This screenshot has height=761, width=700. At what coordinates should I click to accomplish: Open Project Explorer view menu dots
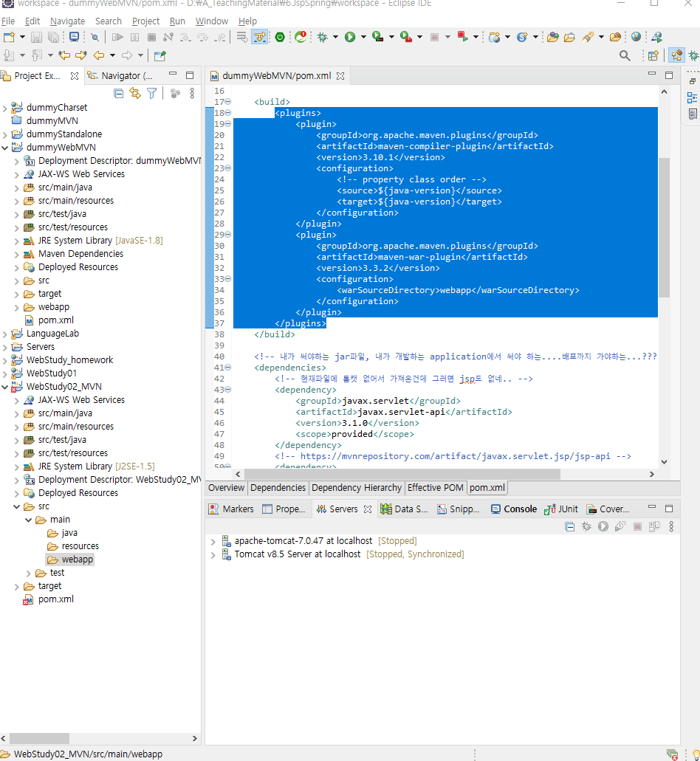192,93
